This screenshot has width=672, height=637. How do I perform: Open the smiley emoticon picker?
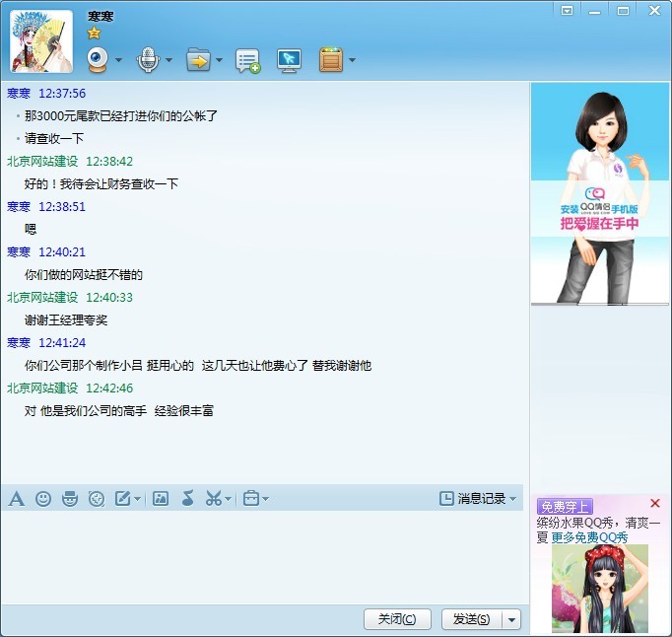pos(43,499)
